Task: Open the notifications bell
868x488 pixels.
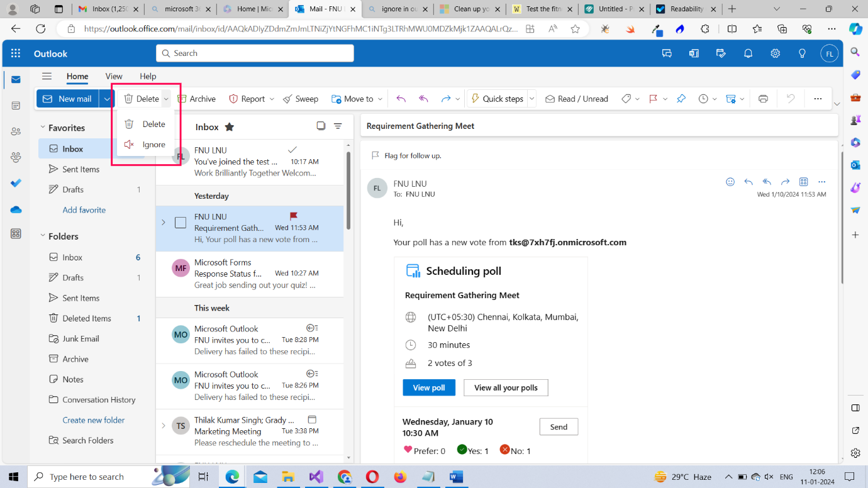Action: [x=748, y=53]
